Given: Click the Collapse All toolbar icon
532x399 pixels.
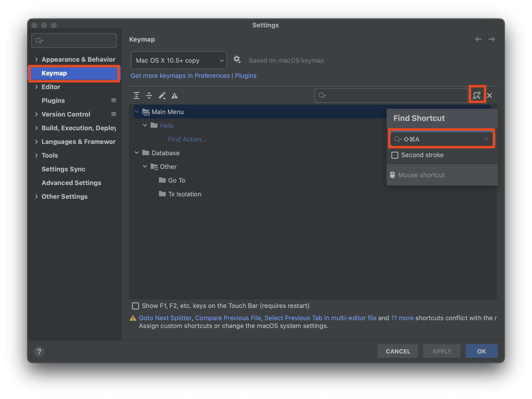Looking at the screenshot, I should click(x=149, y=95).
